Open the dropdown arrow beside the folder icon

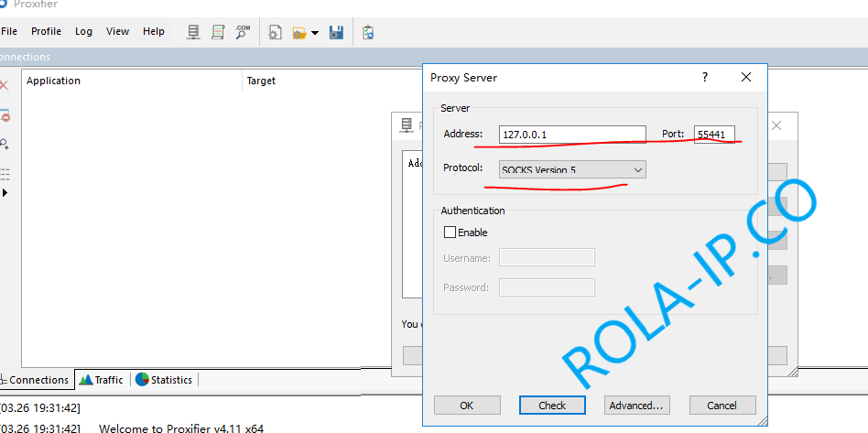(x=315, y=33)
